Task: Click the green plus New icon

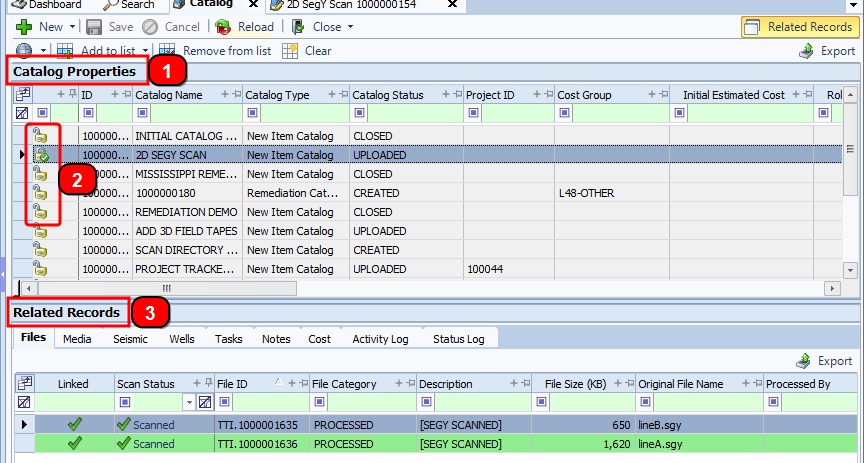Action: [x=24, y=26]
